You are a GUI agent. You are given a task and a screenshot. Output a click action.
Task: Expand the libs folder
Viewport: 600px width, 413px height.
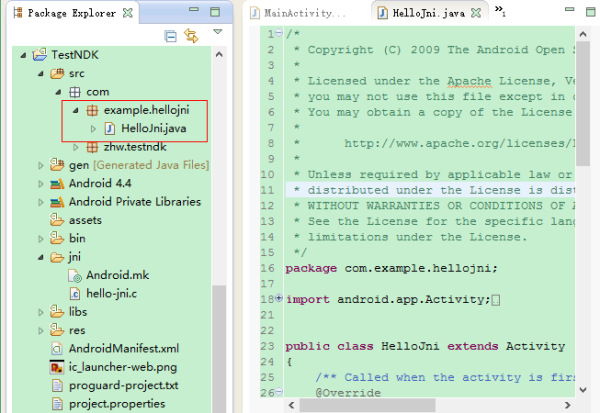(x=41, y=313)
